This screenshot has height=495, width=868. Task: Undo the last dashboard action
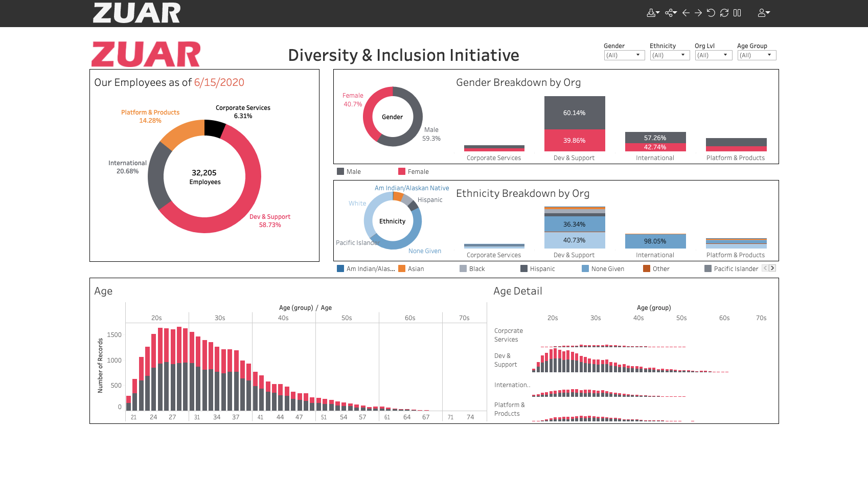[x=686, y=13]
